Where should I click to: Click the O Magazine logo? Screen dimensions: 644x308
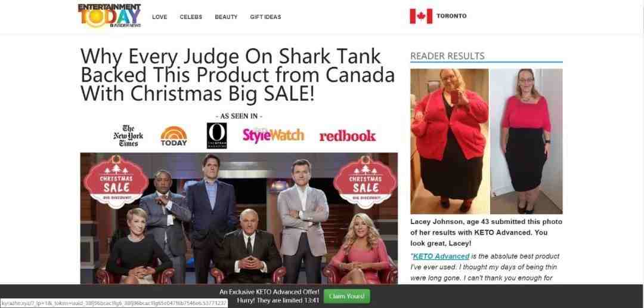point(217,135)
